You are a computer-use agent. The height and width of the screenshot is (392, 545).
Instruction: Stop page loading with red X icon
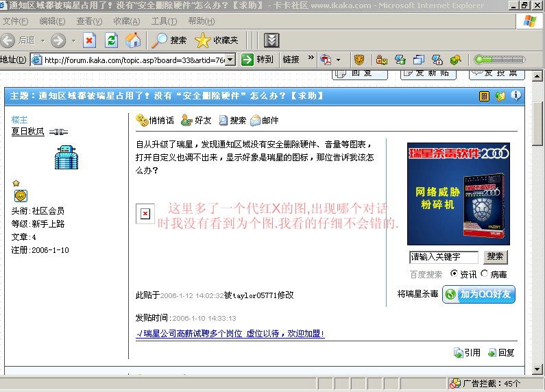pos(89,40)
